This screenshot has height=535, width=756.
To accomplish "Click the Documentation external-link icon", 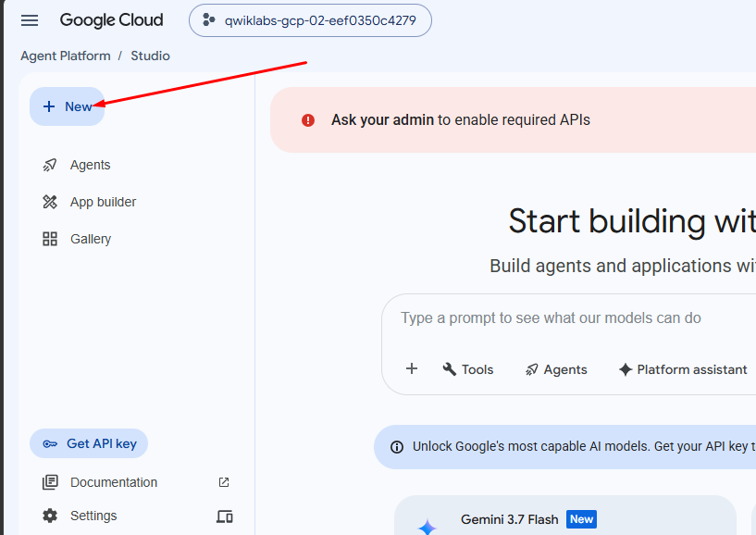I will tap(224, 482).
